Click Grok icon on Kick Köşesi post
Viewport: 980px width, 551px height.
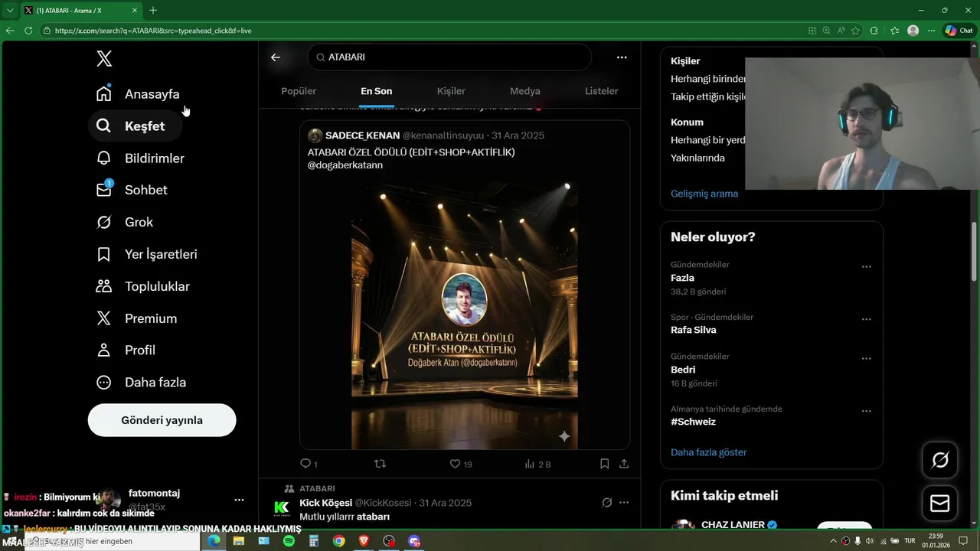pyautogui.click(x=606, y=503)
